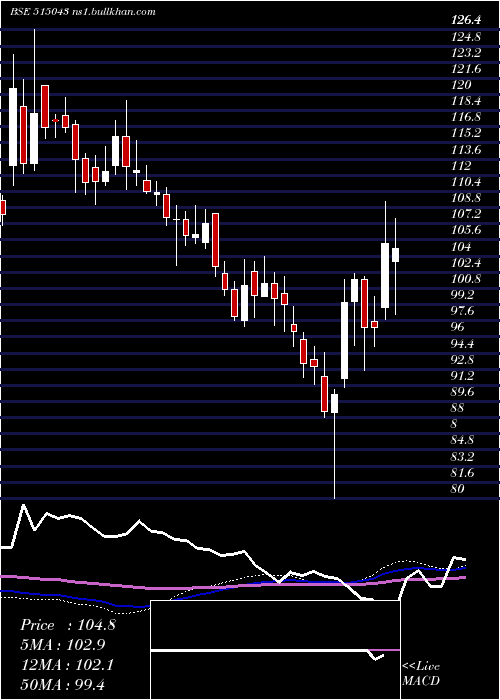The width and height of the screenshot is (500, 700).
Task: Click the 5MA : 102.9 readout
Action: click(63, 645)
